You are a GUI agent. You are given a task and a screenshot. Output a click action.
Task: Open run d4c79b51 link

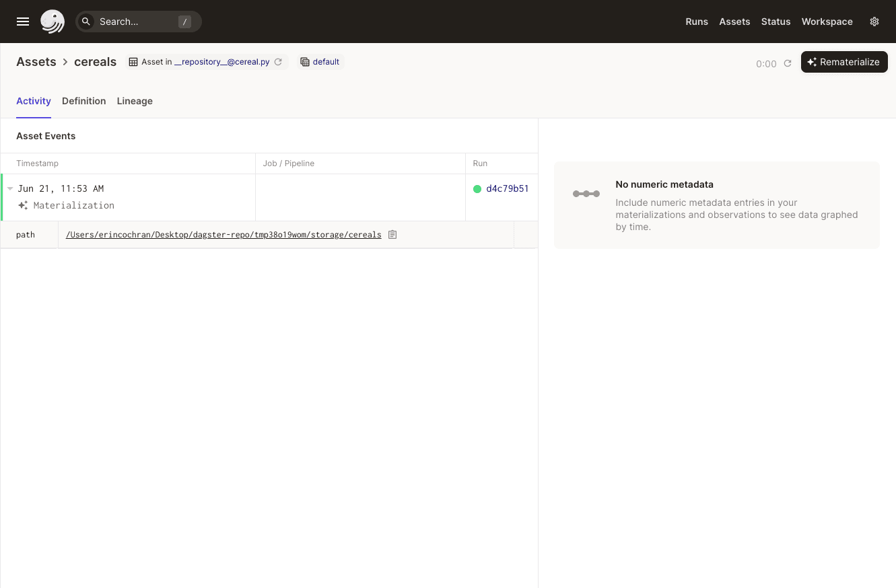pos(507,189)
